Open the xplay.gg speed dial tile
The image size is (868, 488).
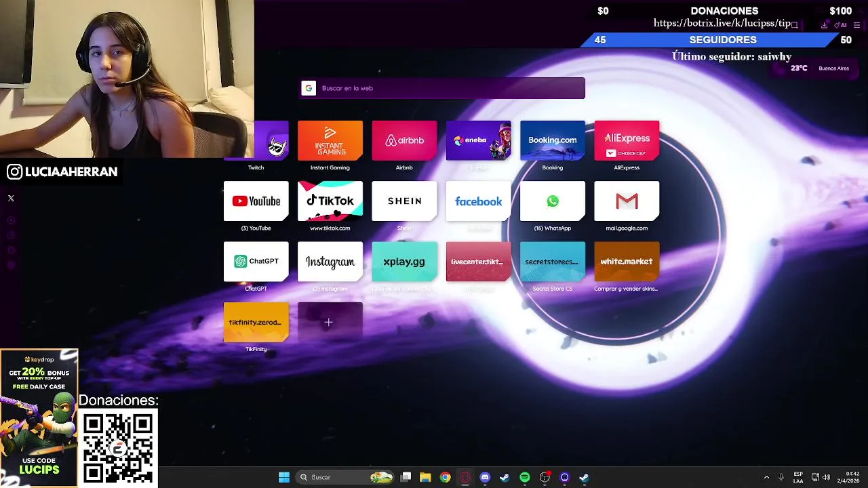[404, 262]
